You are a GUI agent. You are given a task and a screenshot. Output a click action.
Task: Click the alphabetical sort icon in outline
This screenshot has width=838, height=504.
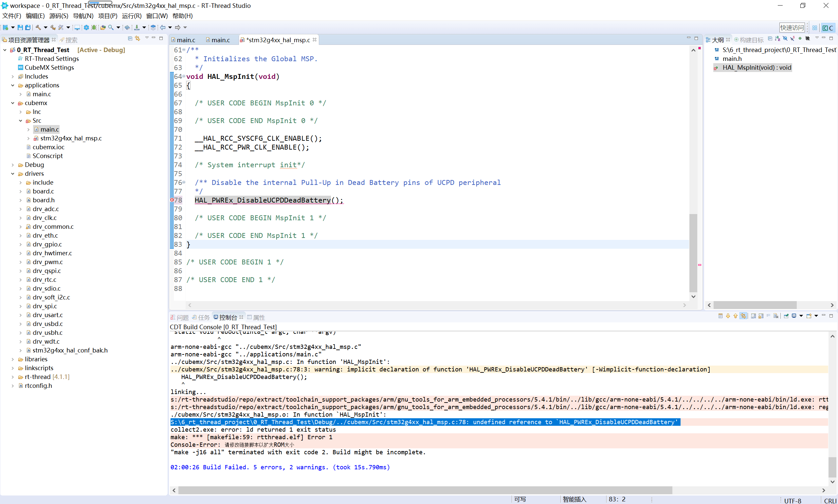click(777, 39)
